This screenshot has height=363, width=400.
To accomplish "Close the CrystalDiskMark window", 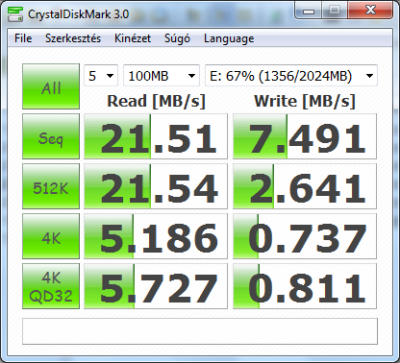I will (370, 11).
